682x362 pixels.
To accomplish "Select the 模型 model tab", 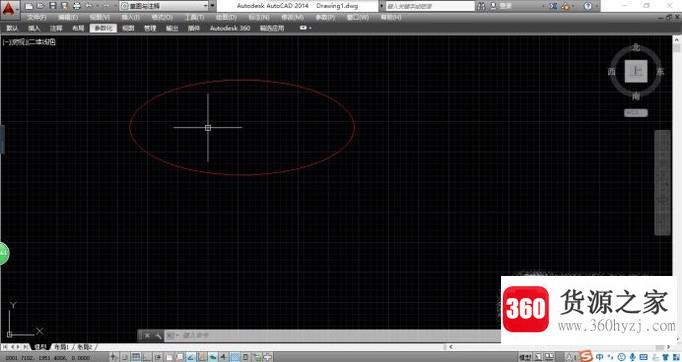I will pos(40,347).
